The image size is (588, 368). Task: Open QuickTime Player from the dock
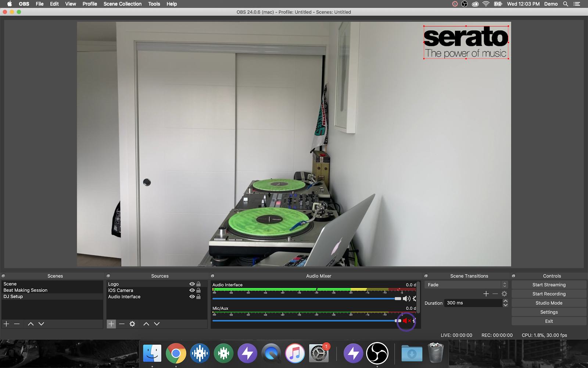pos(271,353)
